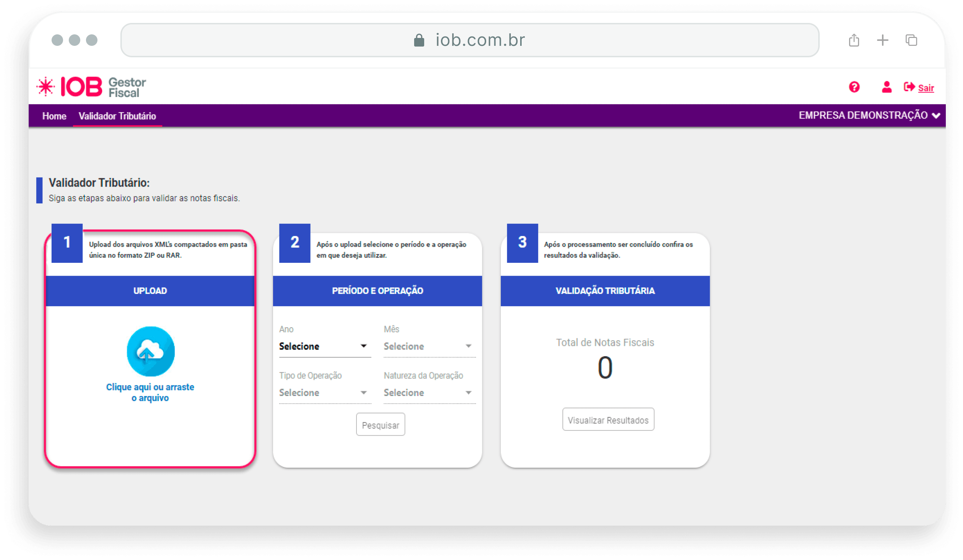Click the 'Após o upload selecione' description
The height and width of the screenshot is (560, 963).
[391, 250]
